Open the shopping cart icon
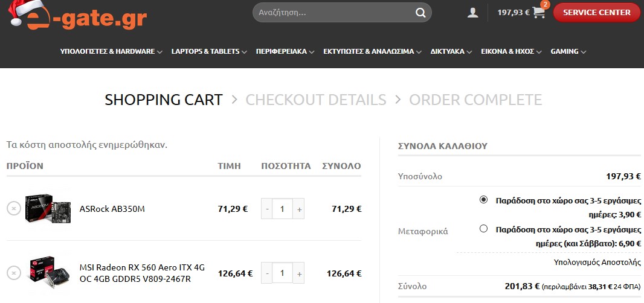Viewport: 644px width, 303px height. click(538, 13)
